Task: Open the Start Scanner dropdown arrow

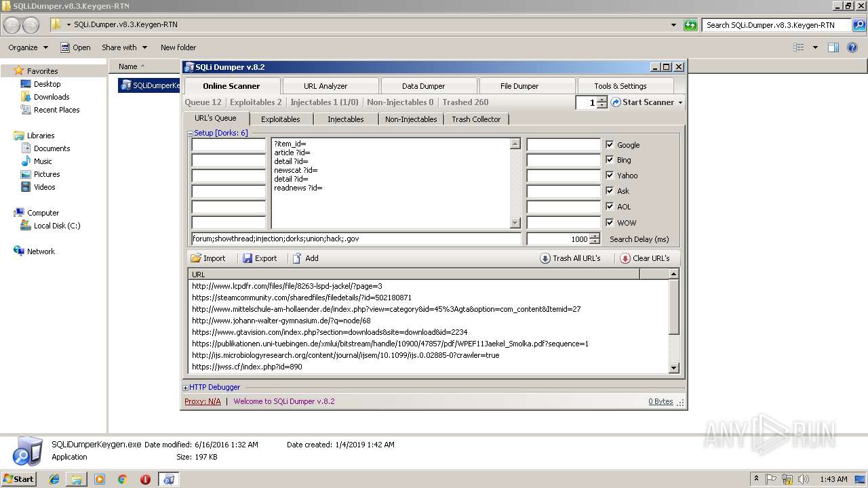Action: pyautogui.click(x=680, y=103)
